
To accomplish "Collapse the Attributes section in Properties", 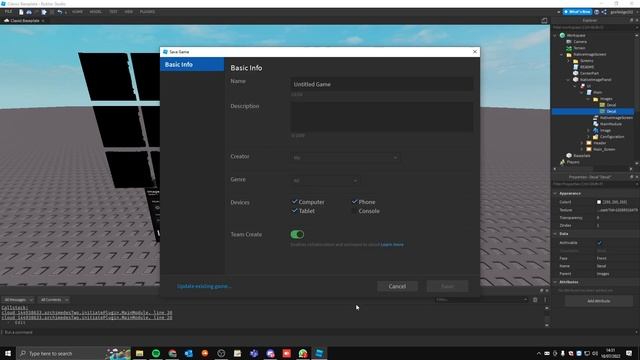I will point(555,282).
